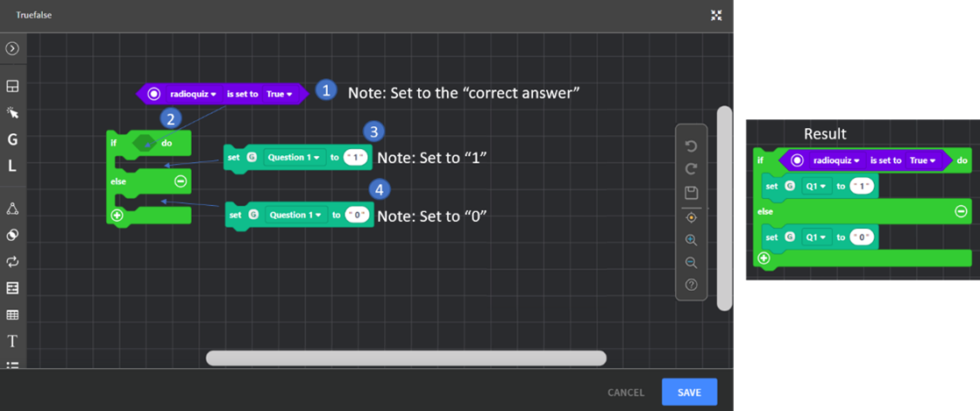This screenshot has height=411, width=980.
Task: Click radio button icon on purple radioquiz block
Action: coord(154,93)
